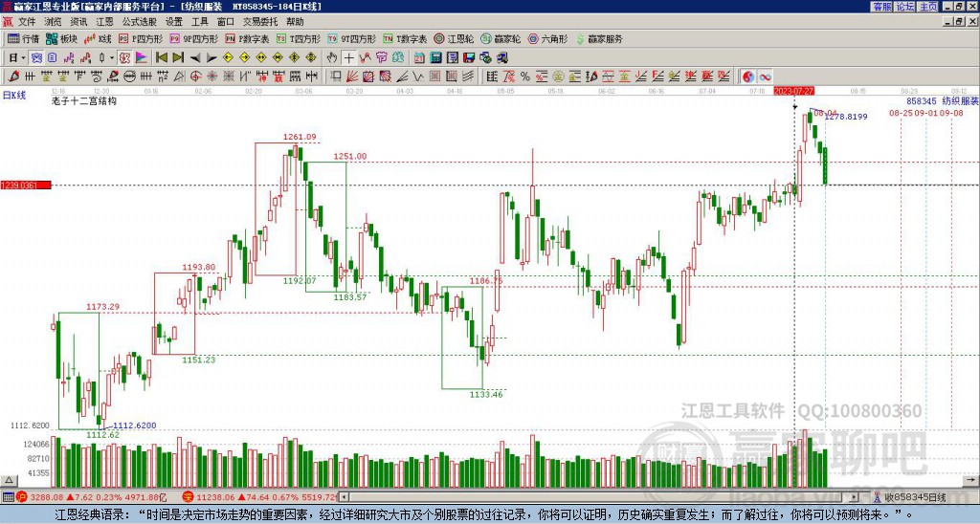980x524 pixels.
Task: Click the 1261.09 high price label
Action: click(300, 138)
